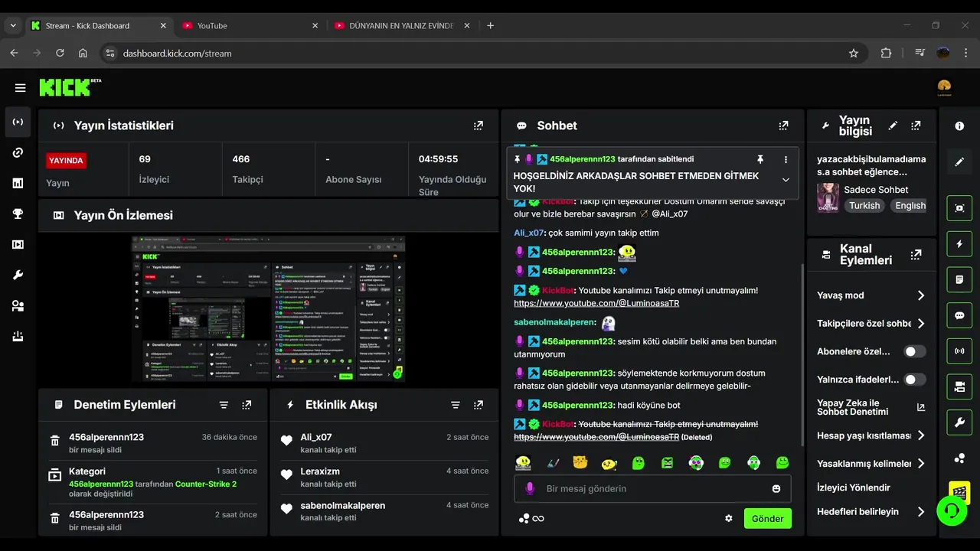
Task: Click the pencil icon in the right toolbar
Action: (x=959, y=162)
